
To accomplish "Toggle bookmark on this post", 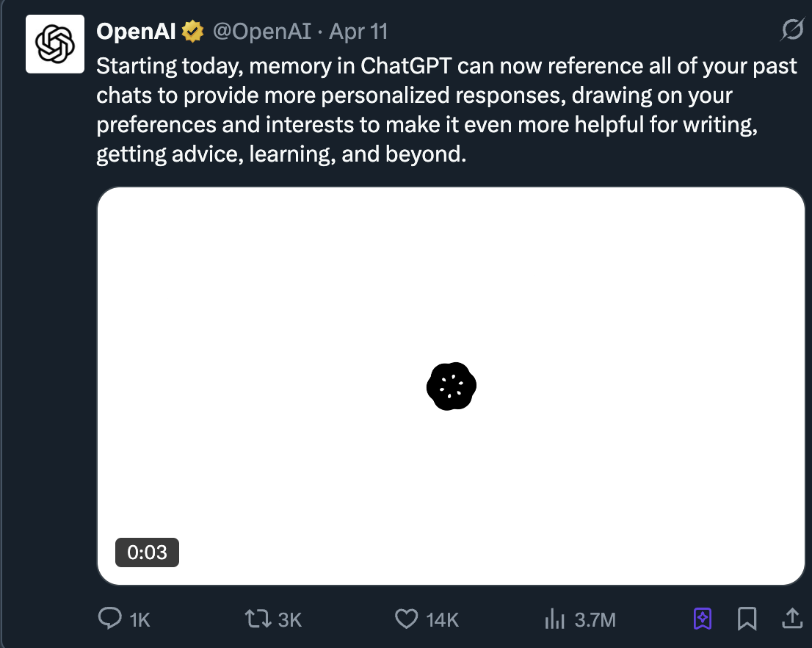I will click(747, 619).
